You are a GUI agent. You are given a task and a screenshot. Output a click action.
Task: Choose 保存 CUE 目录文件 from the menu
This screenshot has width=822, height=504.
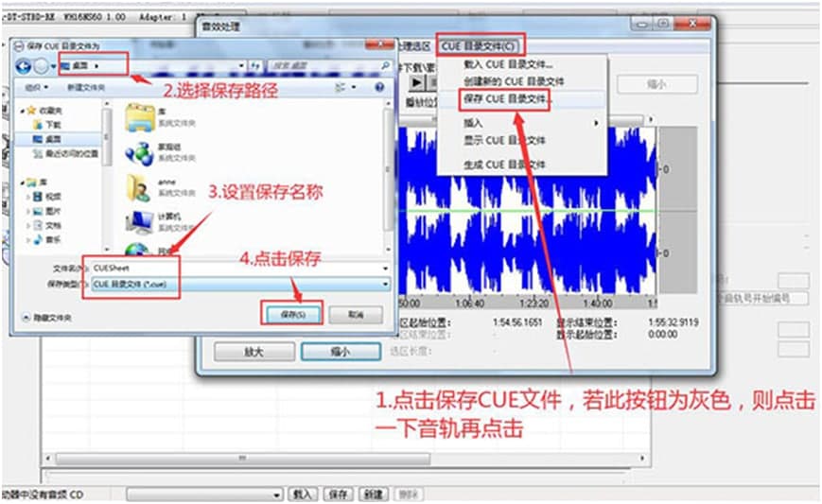(504, 98)
